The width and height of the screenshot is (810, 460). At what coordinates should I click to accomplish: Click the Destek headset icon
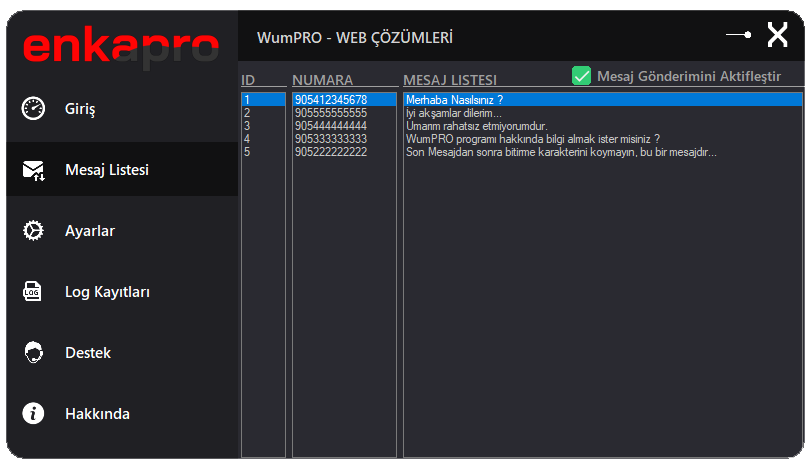click(34, 352)
